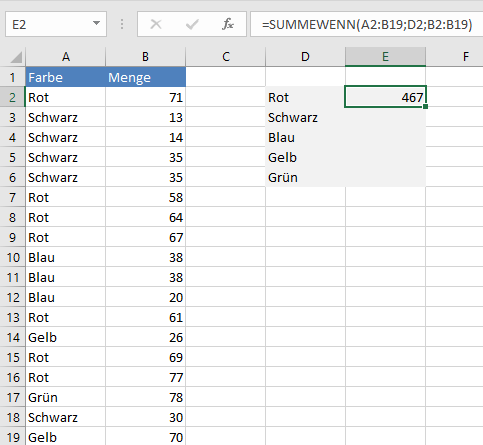Click cell D5 containing Gelb
The image size is (483, 445).
coord(306,157)
